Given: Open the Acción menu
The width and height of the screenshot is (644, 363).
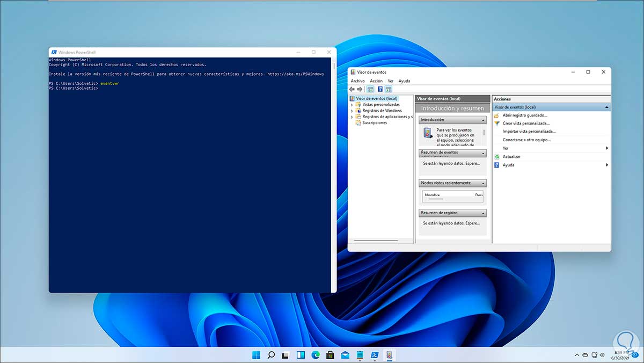Looking at the screenshot, I should 376,81.
